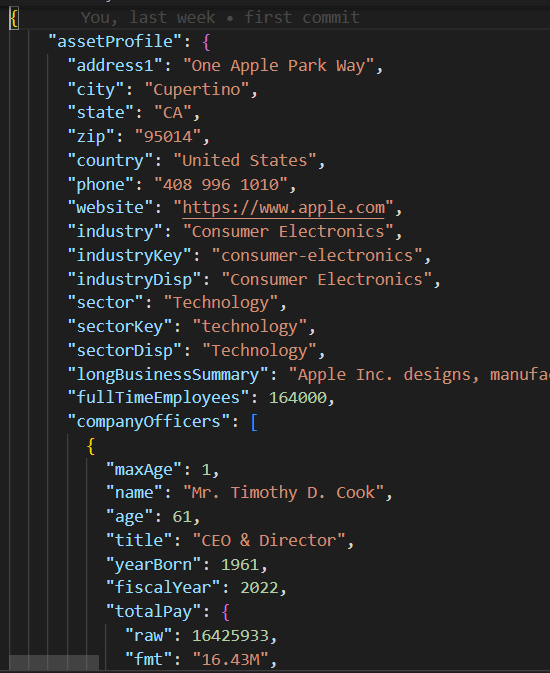Click the "maxAge" key
Image resolution: width=550 pixels, height=673 pixels.
point(144,470)
